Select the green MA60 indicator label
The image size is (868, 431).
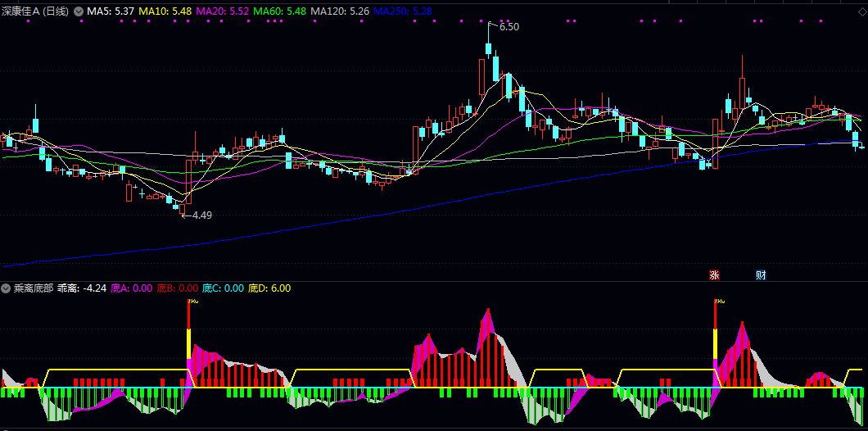pyautogui.click(x=280, y=12)
